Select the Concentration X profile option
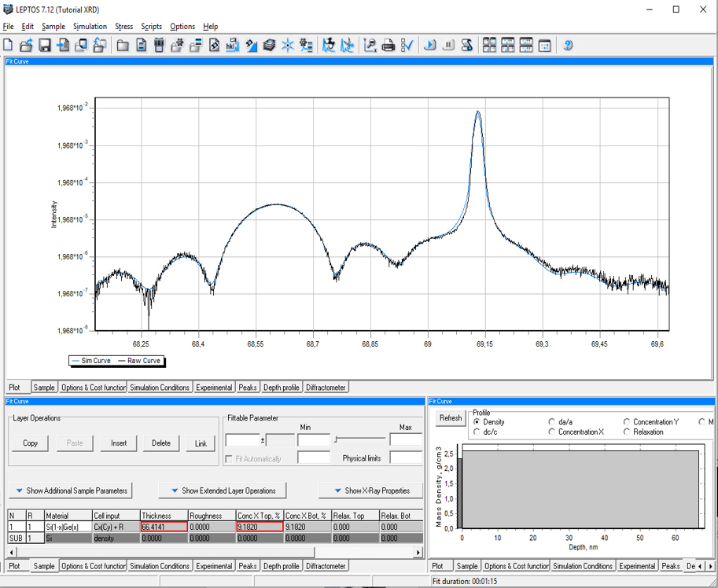718x588 pixels. pos(552,432)
